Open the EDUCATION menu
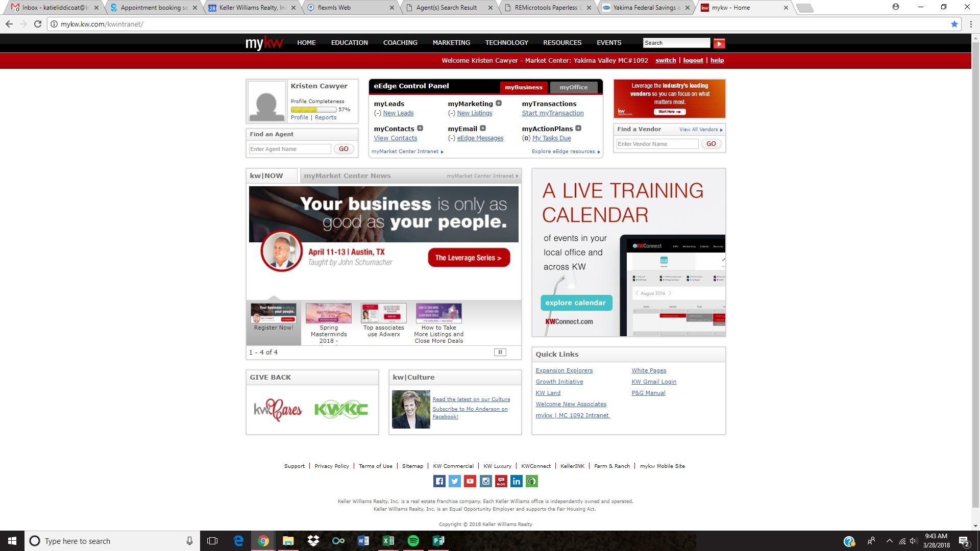980x551 pixels. click(x=350, y=43)
